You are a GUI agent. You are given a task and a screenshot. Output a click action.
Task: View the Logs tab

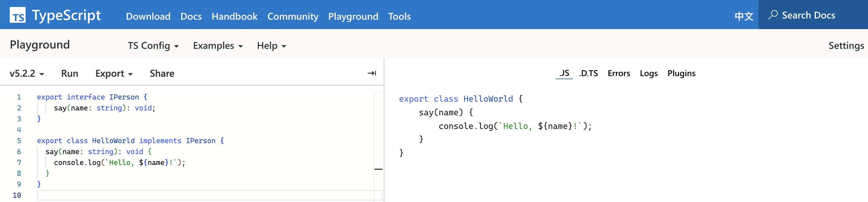coord(649,73)
